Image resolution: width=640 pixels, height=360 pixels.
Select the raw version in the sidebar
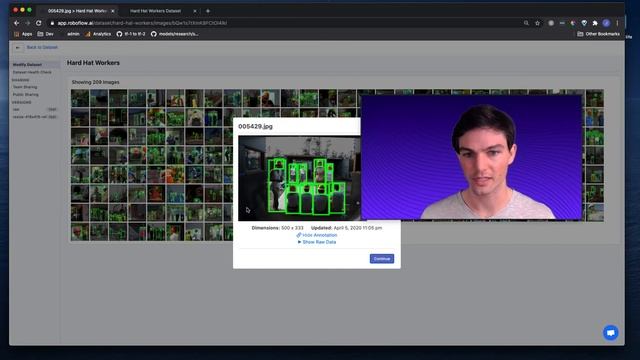[x=34, y=109]
